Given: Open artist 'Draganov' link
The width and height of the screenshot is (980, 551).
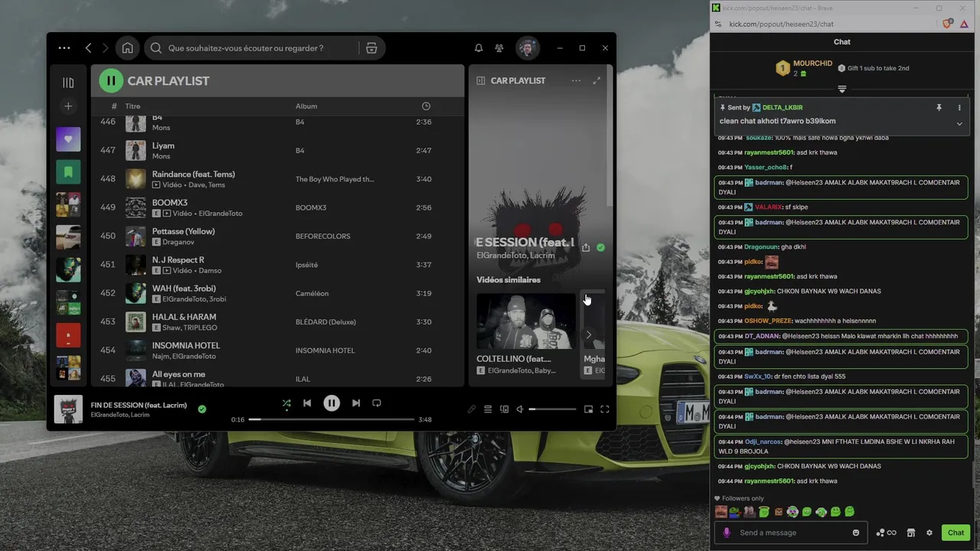Looking at the screenshot, I should (178, 242).
